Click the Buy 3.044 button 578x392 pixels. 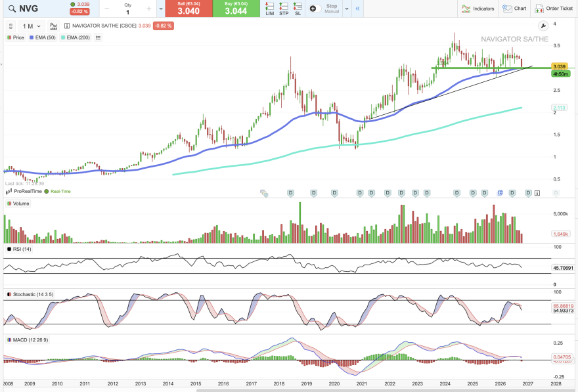[x=236, y=9]
